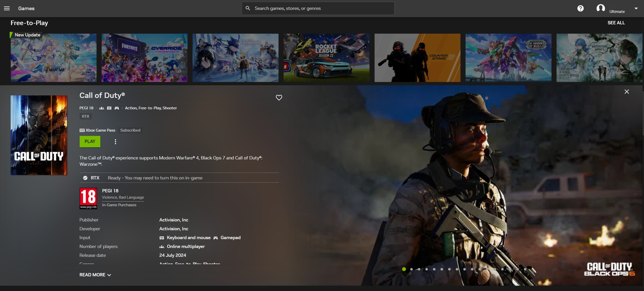Click the game description about Warzone
Viewport: 644px width, 291px height.
[171, 161]
